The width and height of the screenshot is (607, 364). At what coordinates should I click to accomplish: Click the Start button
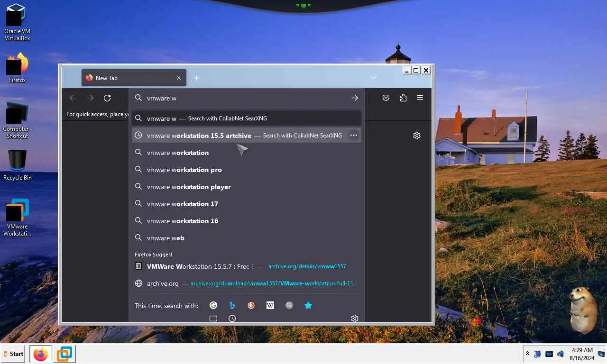coord(13,354)
